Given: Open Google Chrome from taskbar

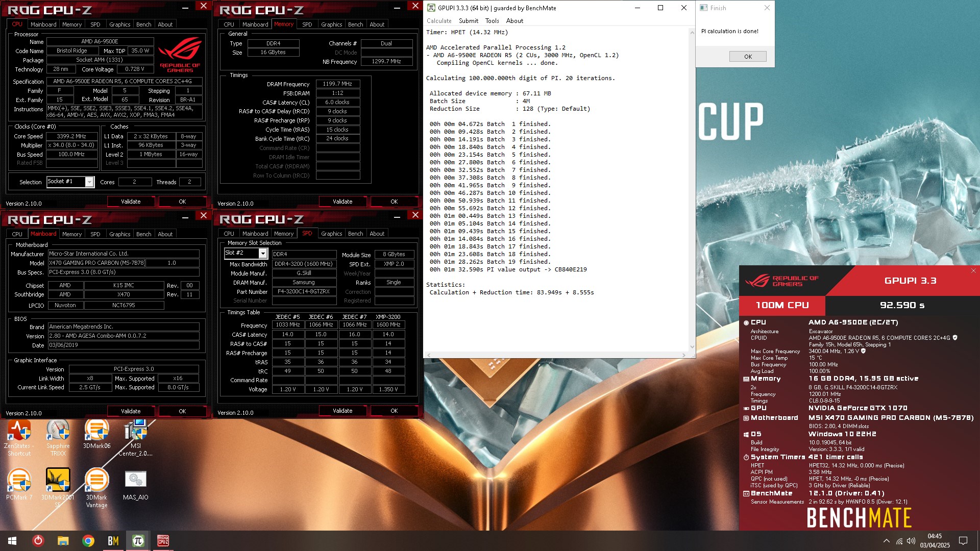Looking at the screenshot, I should [x=88, y=541].
